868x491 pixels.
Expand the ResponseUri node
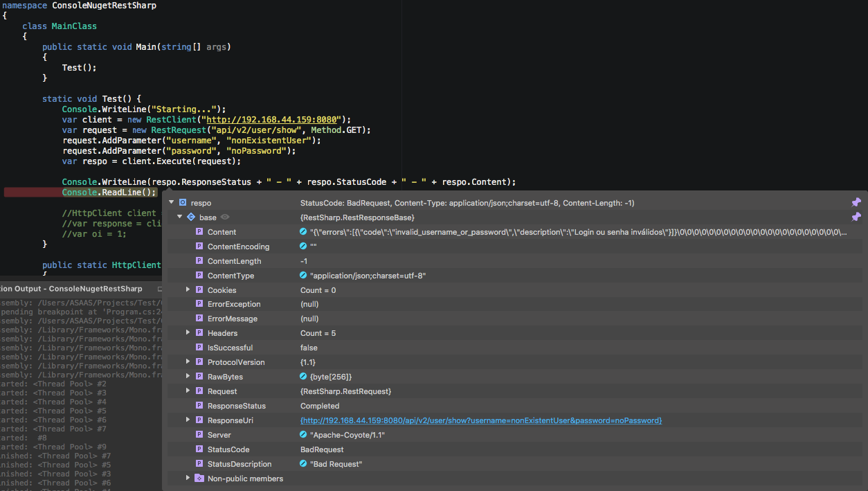coord(188,420)
